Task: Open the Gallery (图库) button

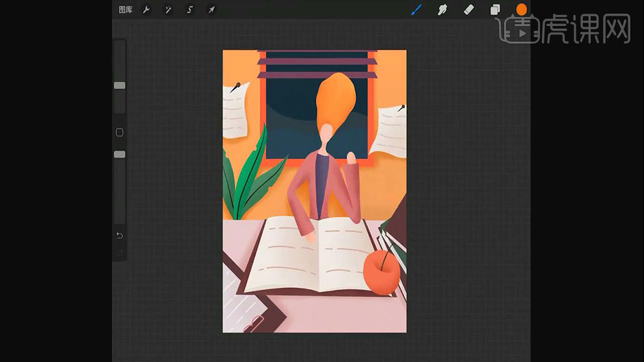Action: 126,10
